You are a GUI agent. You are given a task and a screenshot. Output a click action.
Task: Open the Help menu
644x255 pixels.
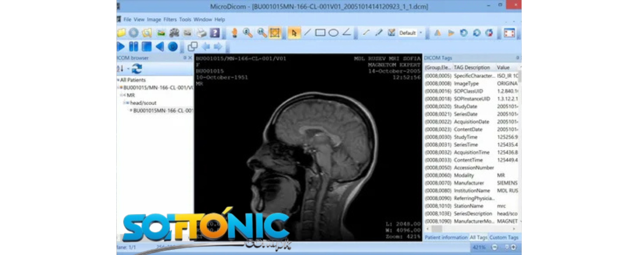click(219, 20)
